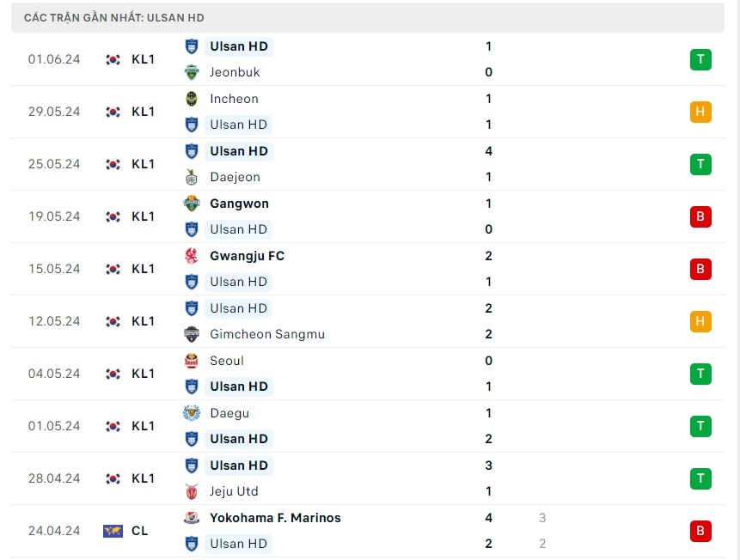Click the Daegu team crest icon

click(x=191, y=413)
